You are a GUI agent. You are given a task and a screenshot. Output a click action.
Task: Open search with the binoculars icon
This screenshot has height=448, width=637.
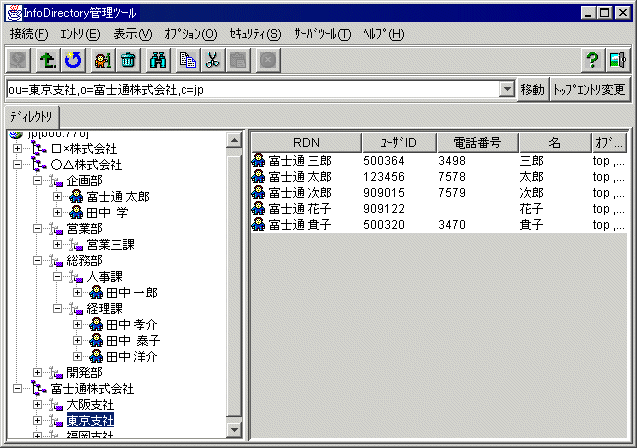click(158, 61)
